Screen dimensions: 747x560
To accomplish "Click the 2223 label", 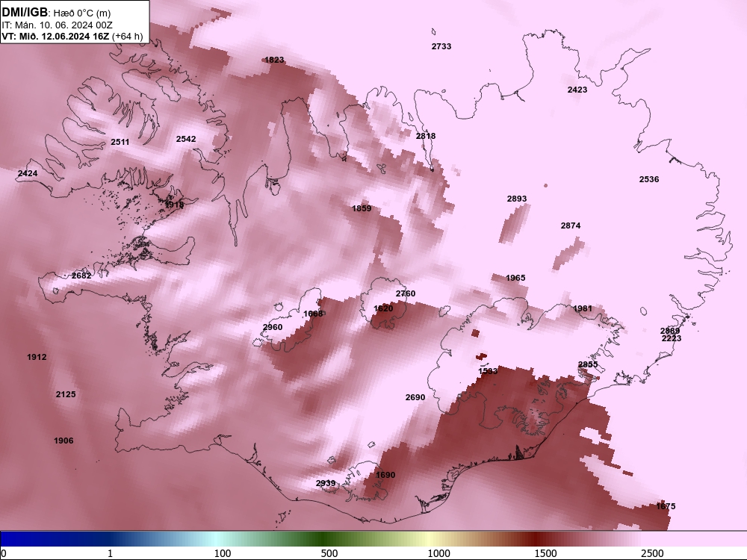I will point(672,338).
